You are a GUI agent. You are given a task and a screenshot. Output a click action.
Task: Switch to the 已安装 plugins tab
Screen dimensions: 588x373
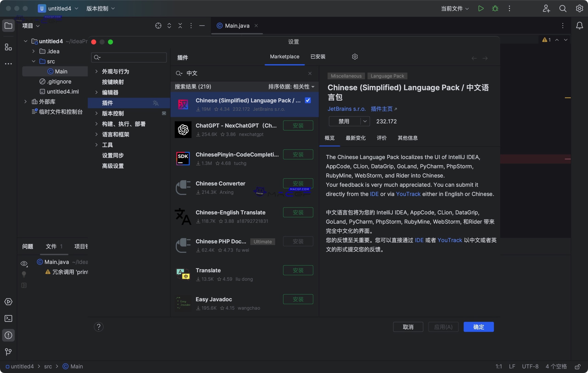click(x=318, y=56)
